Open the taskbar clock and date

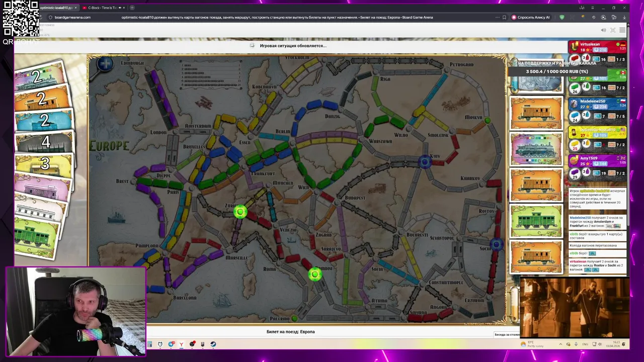point(613,344)
